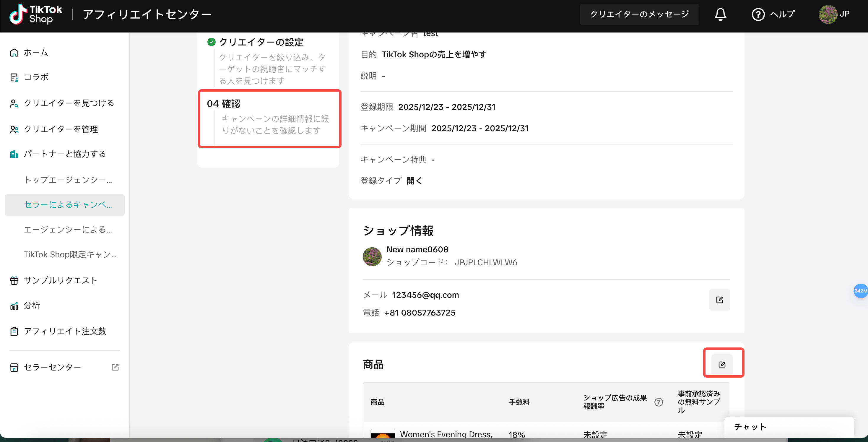
Task: Click the green completed checkmark icon
Action: tap(211, 42)
